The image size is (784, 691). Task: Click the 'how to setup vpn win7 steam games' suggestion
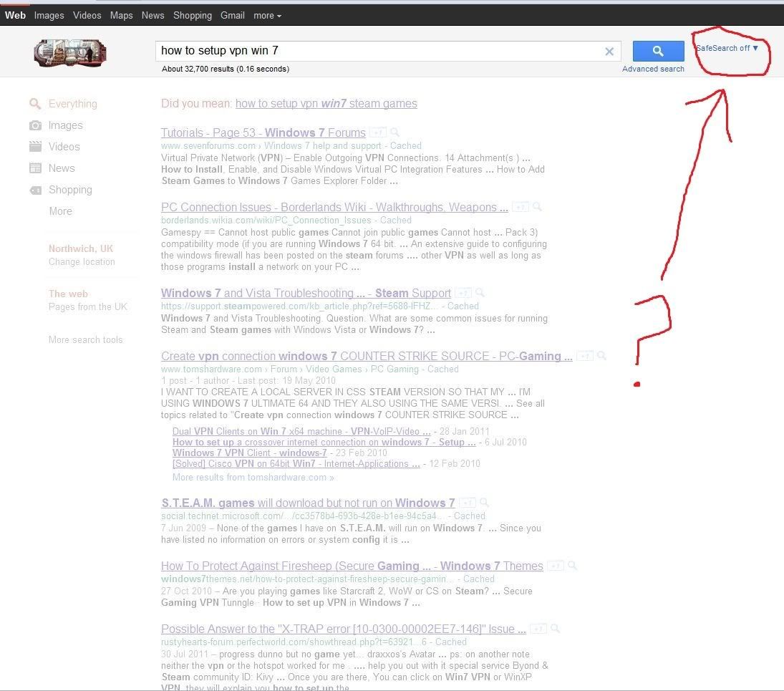pos(326,104)
